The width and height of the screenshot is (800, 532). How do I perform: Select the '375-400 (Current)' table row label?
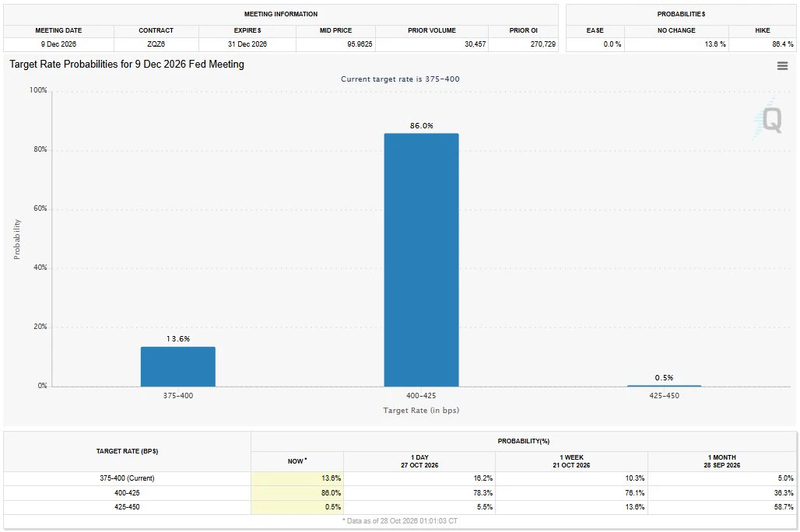[127, 478]
